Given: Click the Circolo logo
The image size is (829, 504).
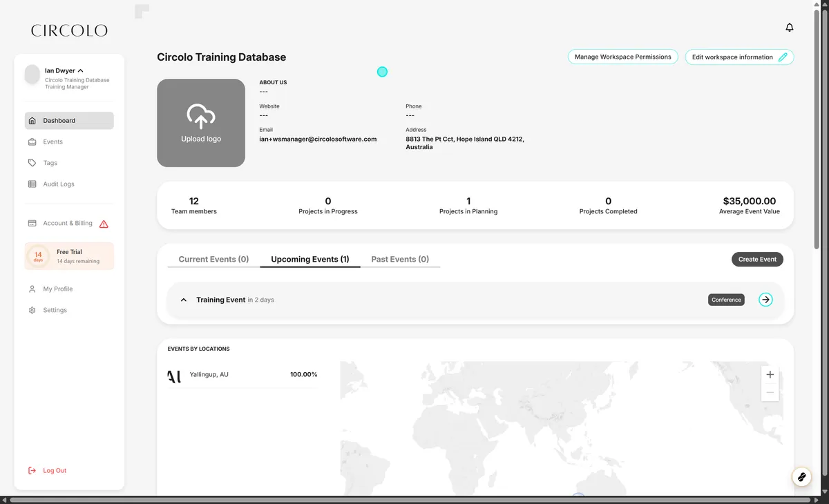Looking at the screenshot, I should [69, 30].
